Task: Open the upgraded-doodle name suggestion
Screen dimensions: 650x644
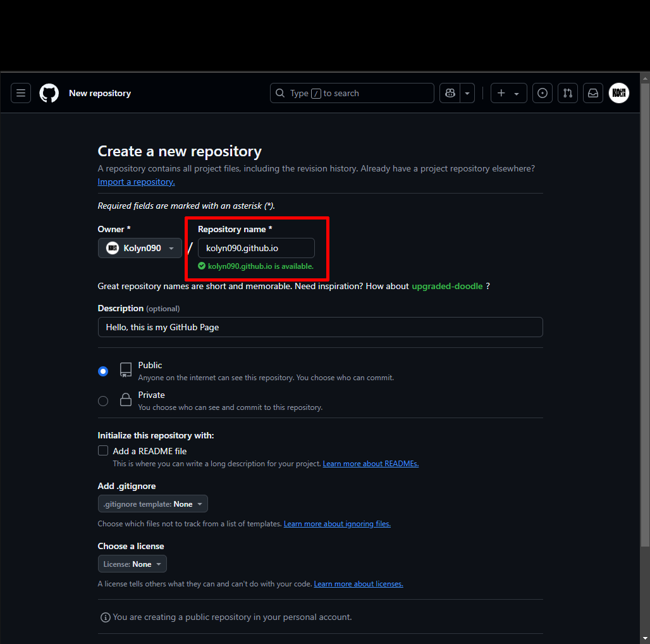Action: (x=447, y=286)
